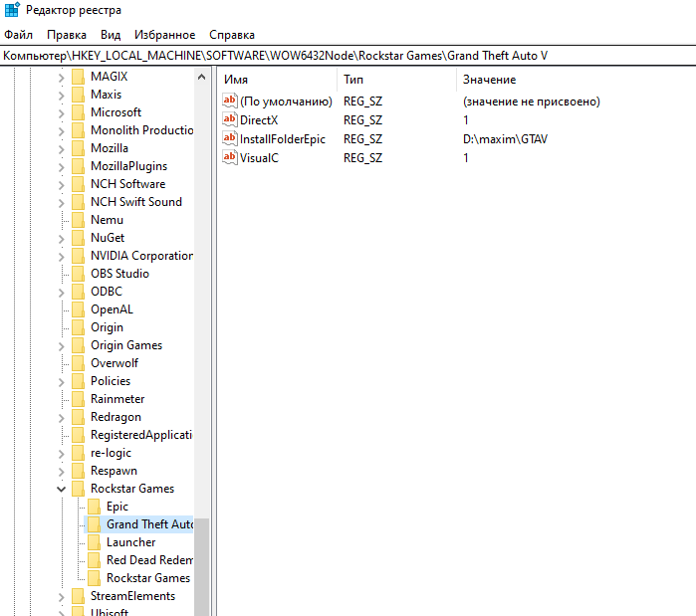Select the Epic subkey folder icon
The image size is (696, 616).
95,507
